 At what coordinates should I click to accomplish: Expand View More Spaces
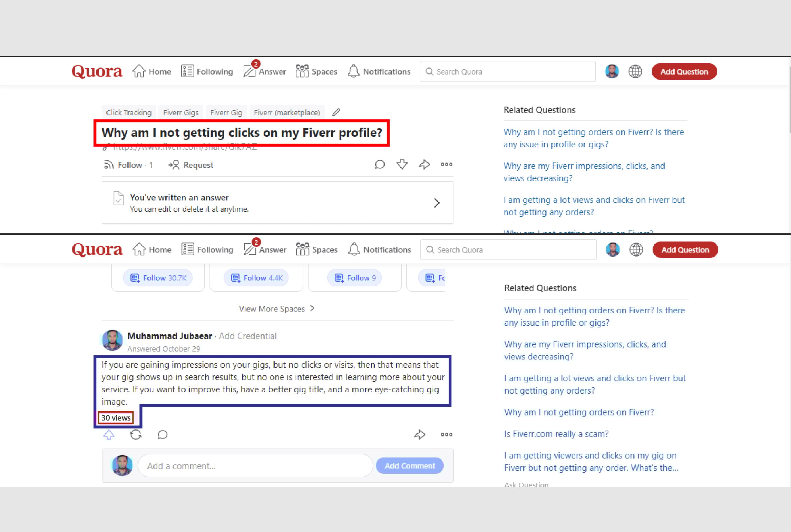point(276,308)
